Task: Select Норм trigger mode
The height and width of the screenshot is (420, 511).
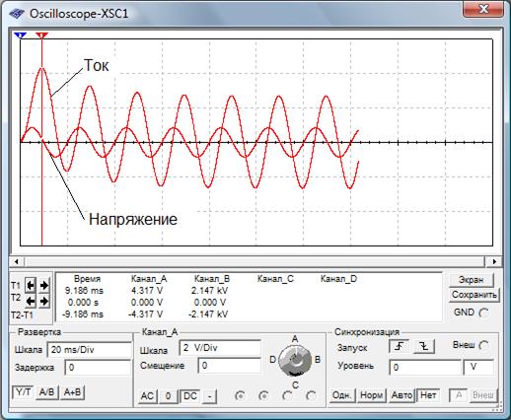Action: 371,395
